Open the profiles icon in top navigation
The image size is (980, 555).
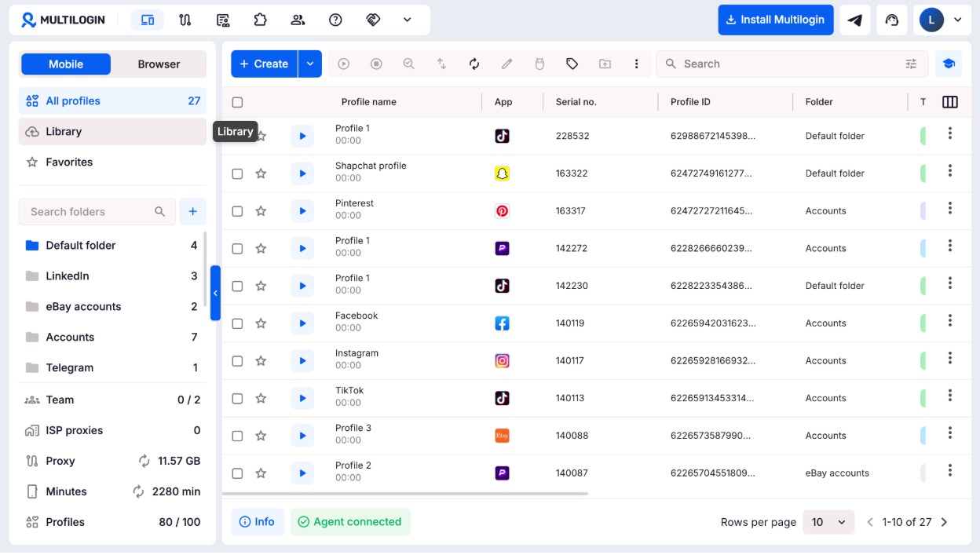[147, 20]
